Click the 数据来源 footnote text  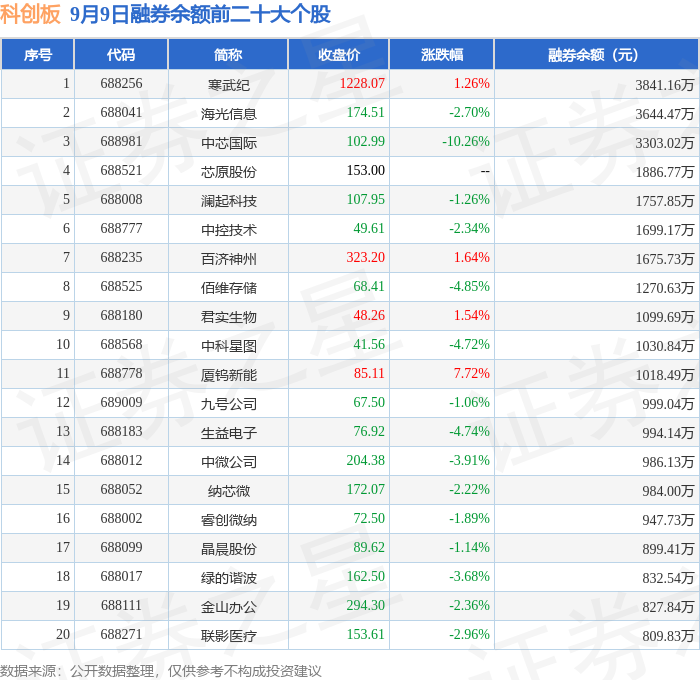161,671
